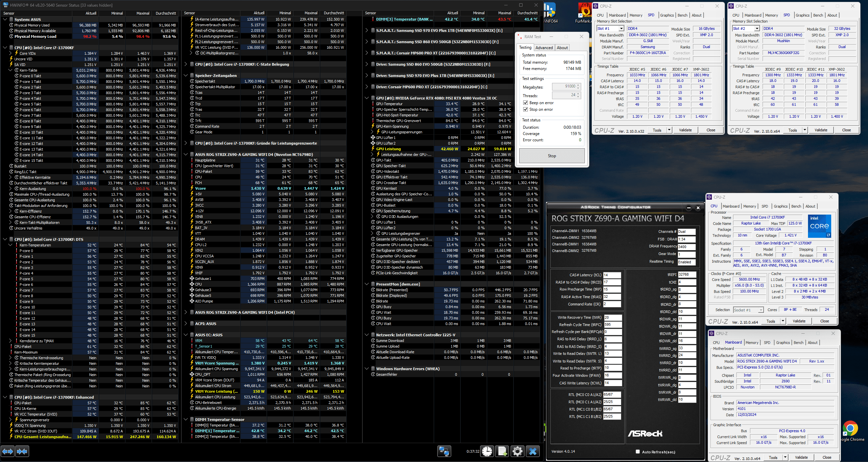Click the tREFI value field in ASRock

coord(687,275)
